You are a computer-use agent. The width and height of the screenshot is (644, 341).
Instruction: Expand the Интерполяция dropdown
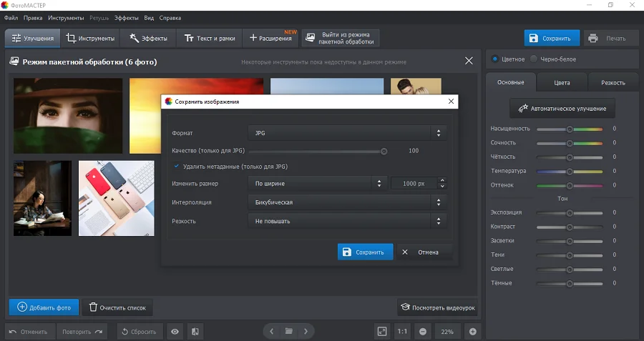(x=347, y=202)
